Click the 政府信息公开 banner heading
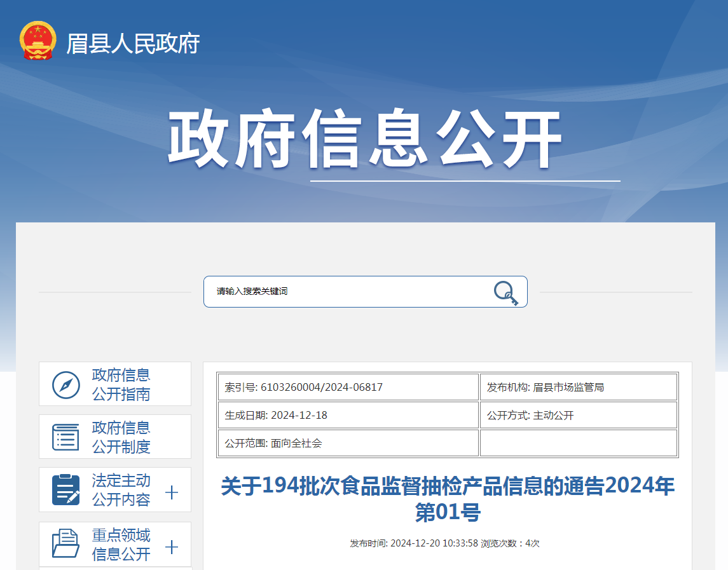Screen dimensions: 728x570 pyautogui.click(x=366, y=139)
